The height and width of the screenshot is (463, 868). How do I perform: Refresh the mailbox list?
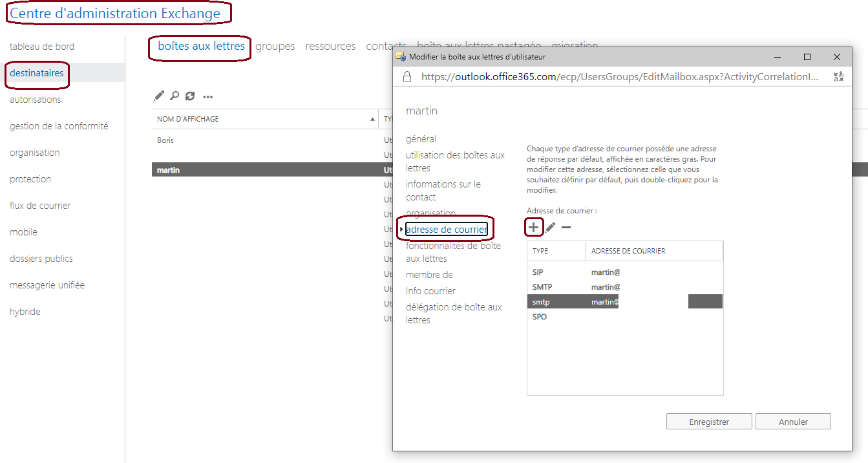190,96
